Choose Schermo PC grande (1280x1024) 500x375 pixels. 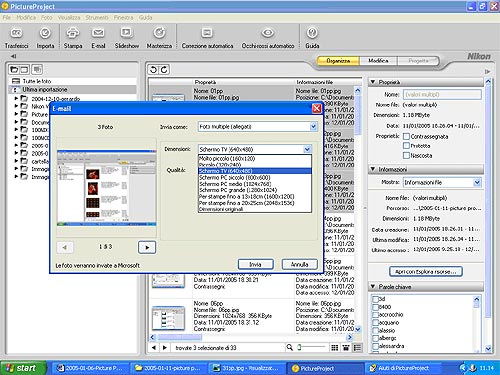(x=255, y=190)
